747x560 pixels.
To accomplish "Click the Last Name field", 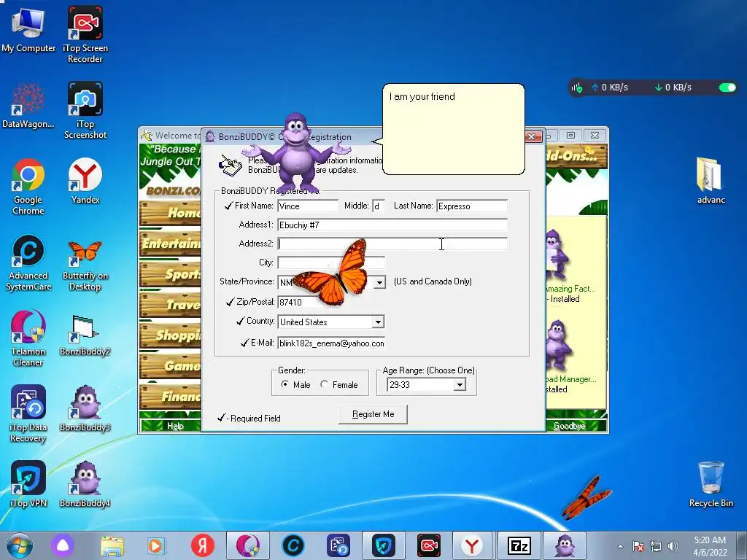I will point(472,206).
